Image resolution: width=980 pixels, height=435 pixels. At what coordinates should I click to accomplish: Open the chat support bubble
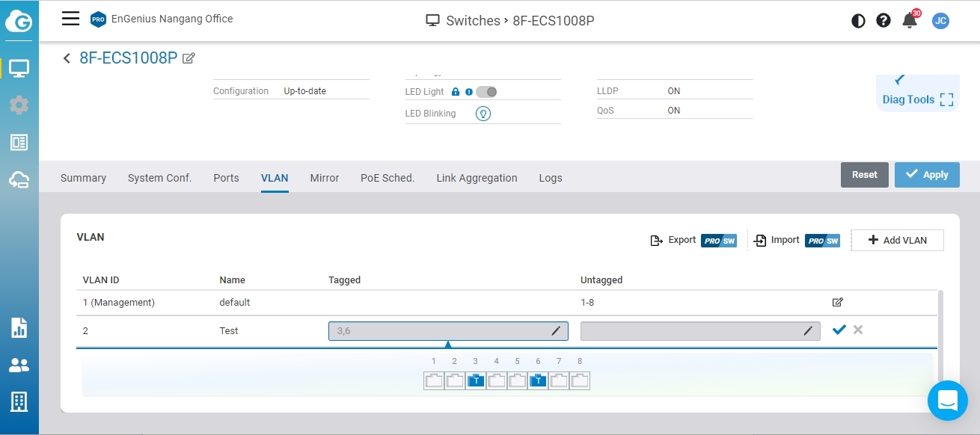[947, 401]
